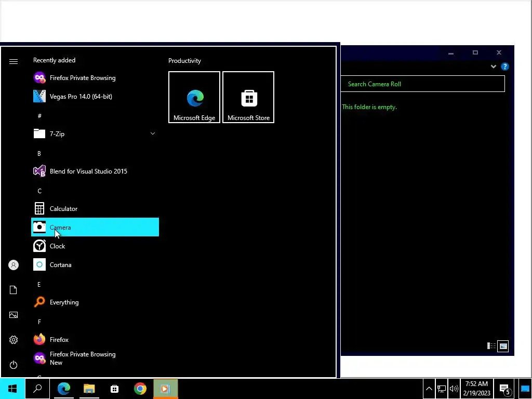
Task: Click the Search Camera Roll field
Action: point(423,84)
